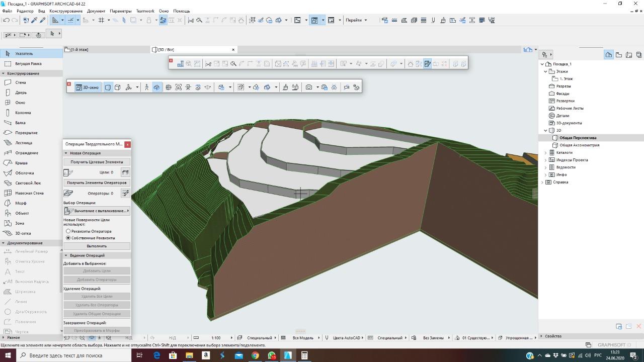Select the Бегущая Рамка (Marquee) tool
This screenshot has height=362, width=644.
tap(28, 64)
